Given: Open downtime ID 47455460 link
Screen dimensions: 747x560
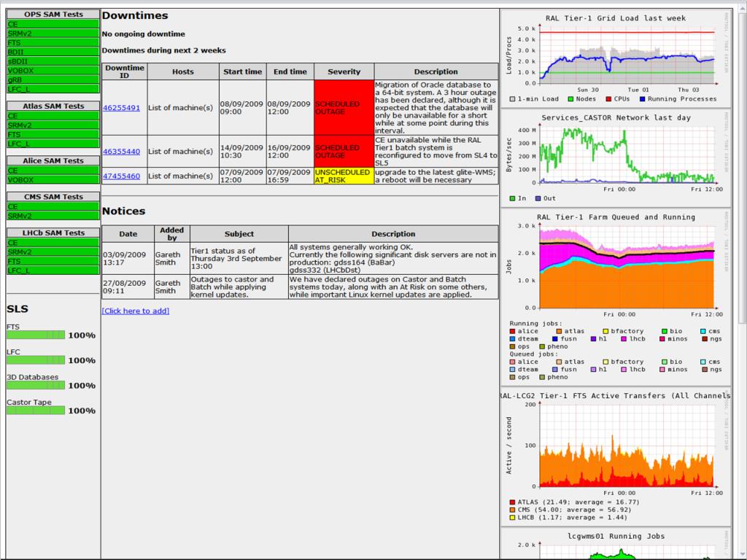Looking at the screenshot, I should click(122, 176).
